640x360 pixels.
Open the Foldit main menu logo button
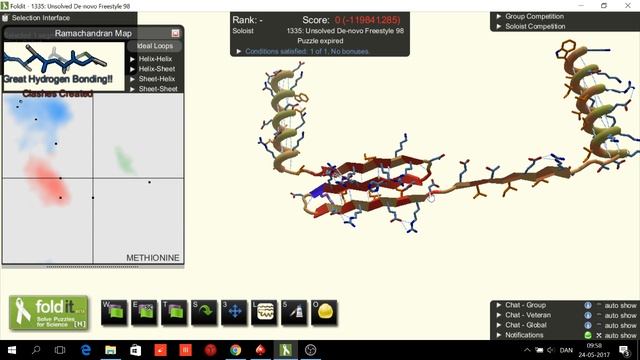pos(49,312)
